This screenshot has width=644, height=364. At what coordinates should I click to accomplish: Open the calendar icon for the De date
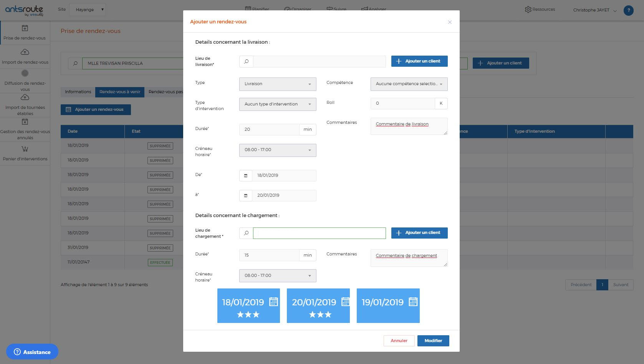[x=246, y=176]
